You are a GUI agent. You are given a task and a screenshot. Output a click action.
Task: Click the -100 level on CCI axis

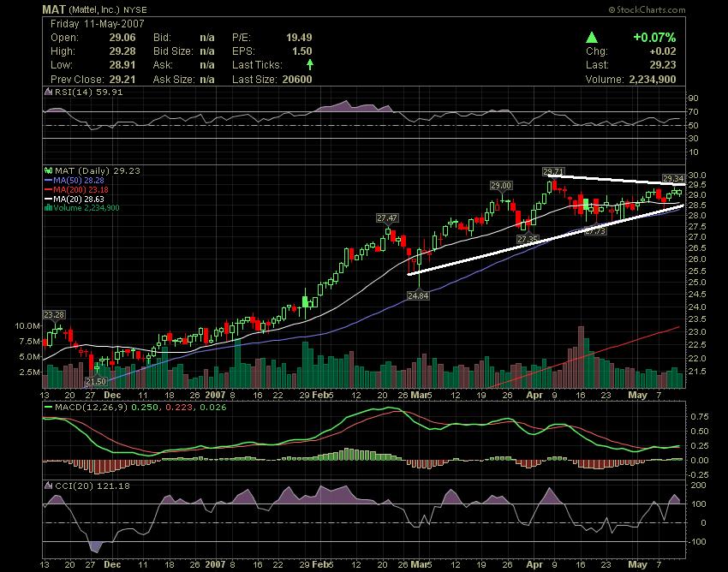click(696, 542)
